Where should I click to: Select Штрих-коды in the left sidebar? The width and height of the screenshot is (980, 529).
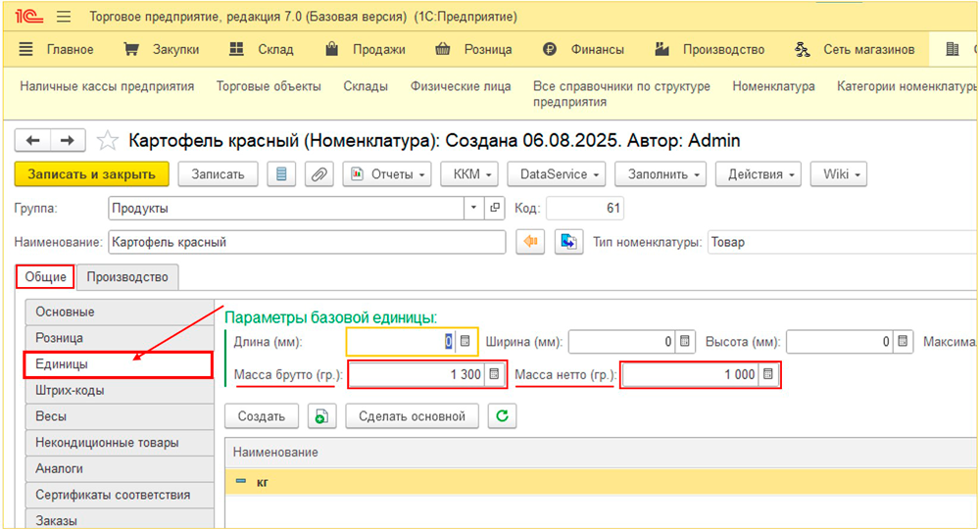tap(70, 390)
